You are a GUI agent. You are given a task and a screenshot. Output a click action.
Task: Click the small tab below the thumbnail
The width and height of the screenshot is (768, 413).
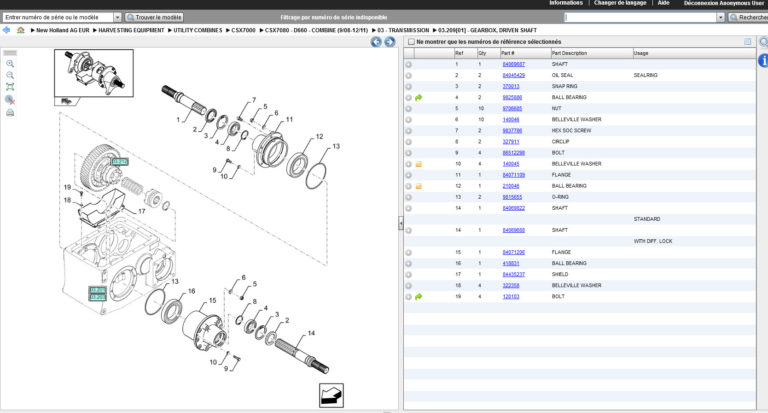click(67, 101)
